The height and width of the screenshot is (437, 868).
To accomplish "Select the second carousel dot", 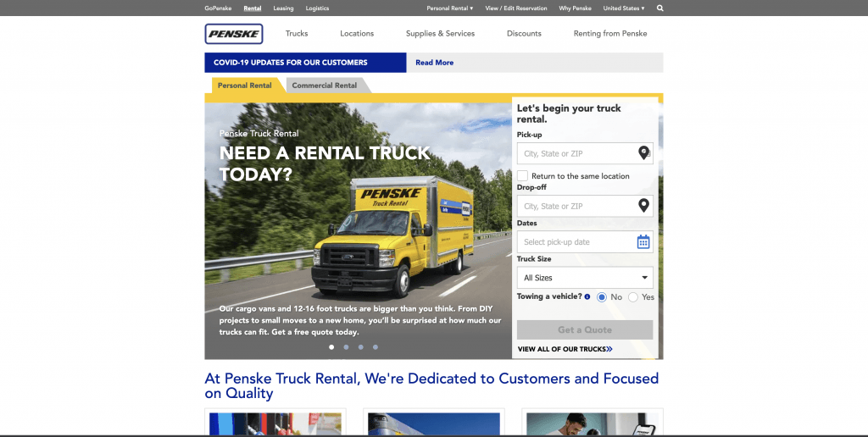I will 346,347.
